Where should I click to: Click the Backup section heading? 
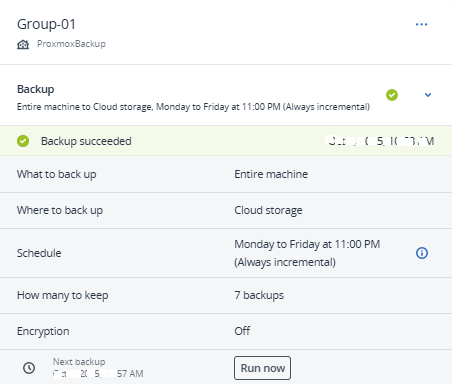pos(36,89)
